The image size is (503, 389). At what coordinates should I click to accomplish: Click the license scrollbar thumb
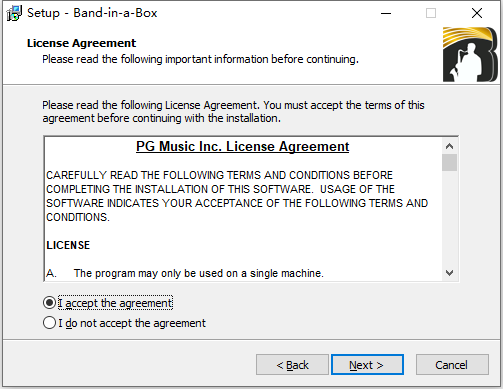[449, 162]
